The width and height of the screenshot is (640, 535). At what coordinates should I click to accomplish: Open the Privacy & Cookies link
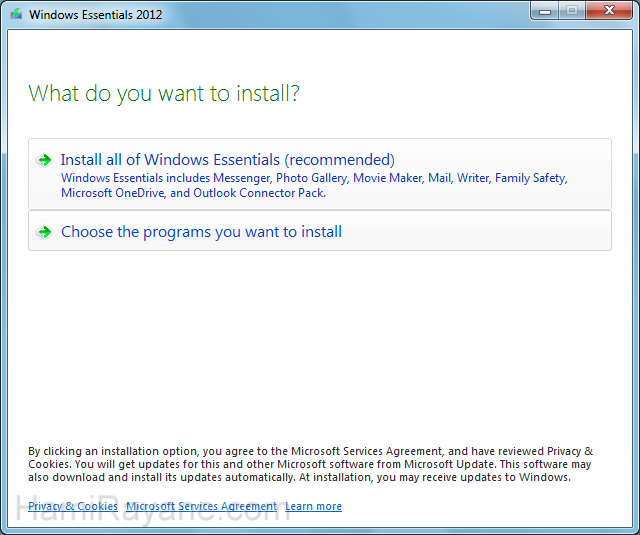73,506
